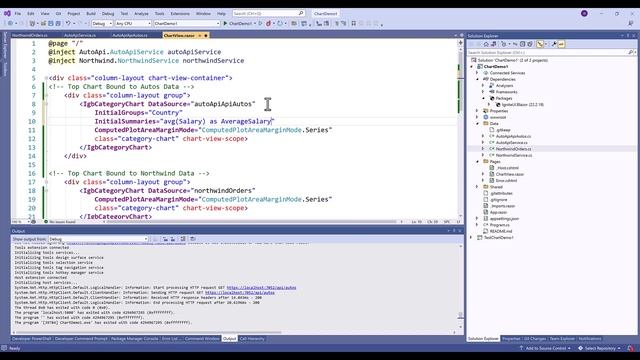Switch to AutoApiApiAutos.cs editor tab
Viewport: 640px width, 360px height.
[x=130, y=36]
